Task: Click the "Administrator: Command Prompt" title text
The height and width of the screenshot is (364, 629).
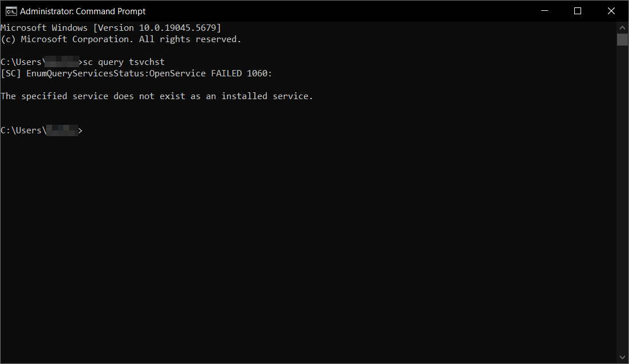Action: click(x=83, y=11)
